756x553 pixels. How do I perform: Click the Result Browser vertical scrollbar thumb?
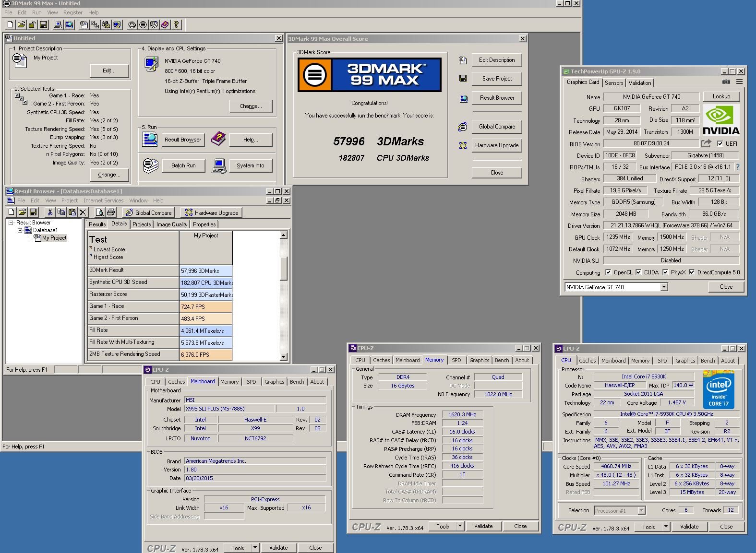pyautogui.click(x=283, y=268)
